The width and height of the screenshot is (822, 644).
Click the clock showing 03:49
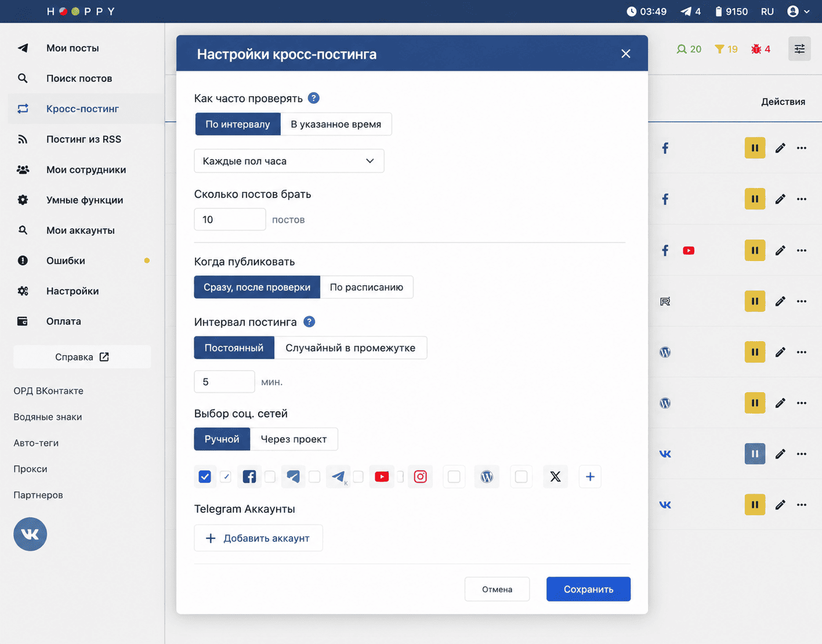(x=646, y=12)
